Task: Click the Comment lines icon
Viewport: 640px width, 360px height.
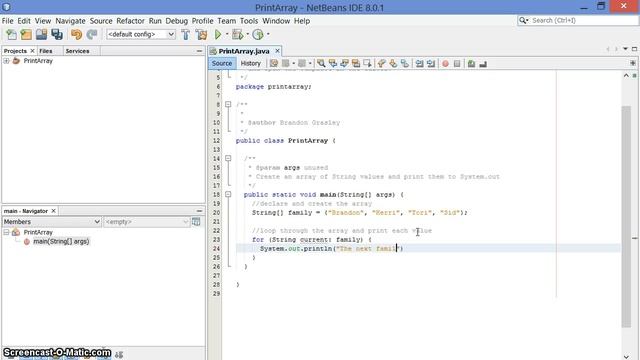Action: tap(471, 63)
